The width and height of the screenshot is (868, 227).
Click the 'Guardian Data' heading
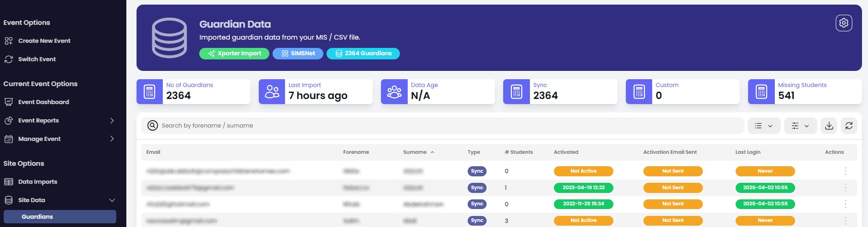[x=235, y=24]
